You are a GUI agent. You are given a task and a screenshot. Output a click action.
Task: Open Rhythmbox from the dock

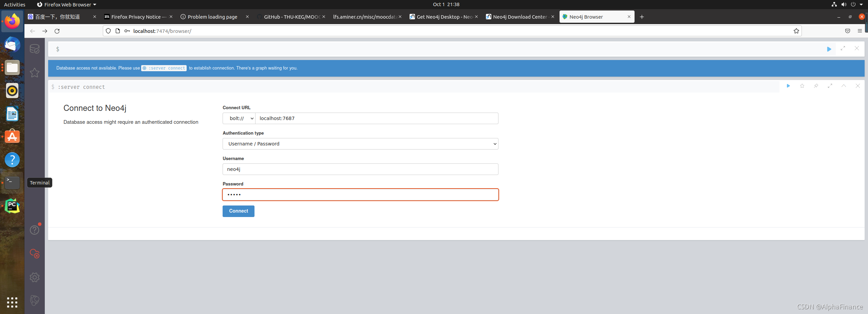point(12,91)
